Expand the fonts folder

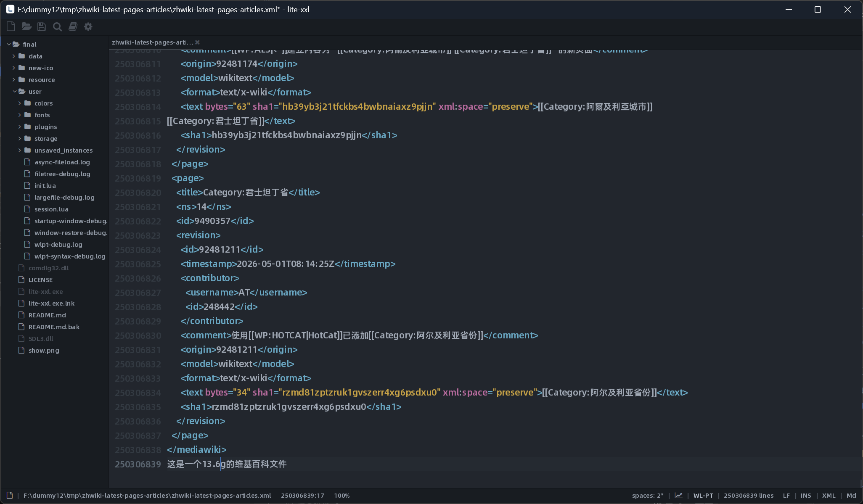click(x=20, y=115)
